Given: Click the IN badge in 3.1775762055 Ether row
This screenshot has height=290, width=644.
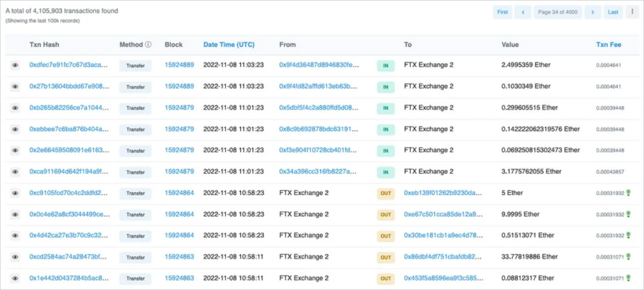Looking at the screenshot, I should click(x=385, y=172).
